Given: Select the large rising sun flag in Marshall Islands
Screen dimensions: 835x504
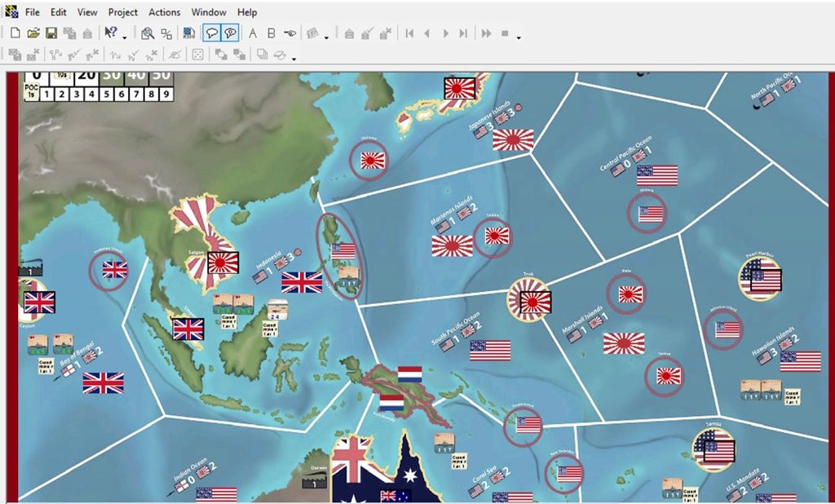Looking at the screenshot, I should point(624,343).
